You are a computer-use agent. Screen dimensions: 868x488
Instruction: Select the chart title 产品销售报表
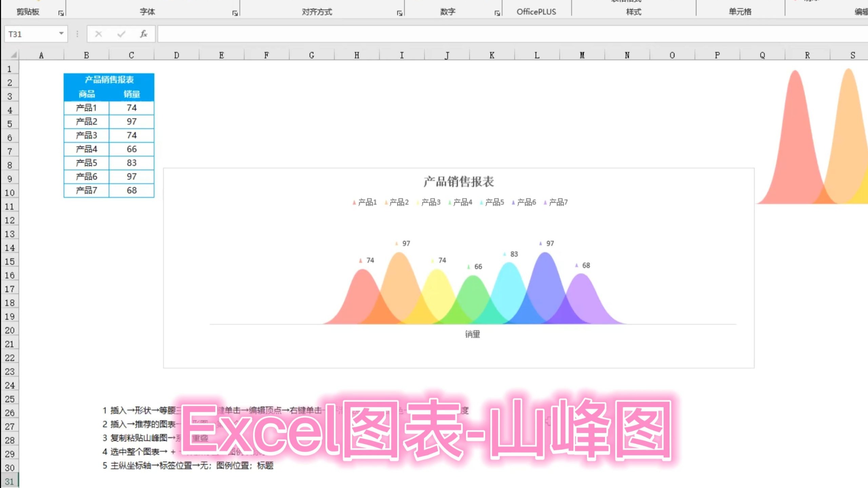pyautogui.click(x=458, y=181)
